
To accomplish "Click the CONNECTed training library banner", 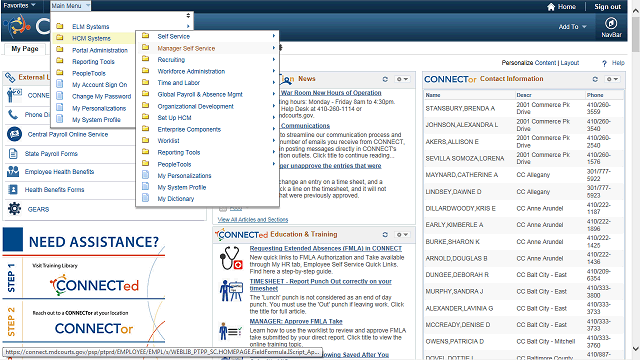I will pos(94,284).
